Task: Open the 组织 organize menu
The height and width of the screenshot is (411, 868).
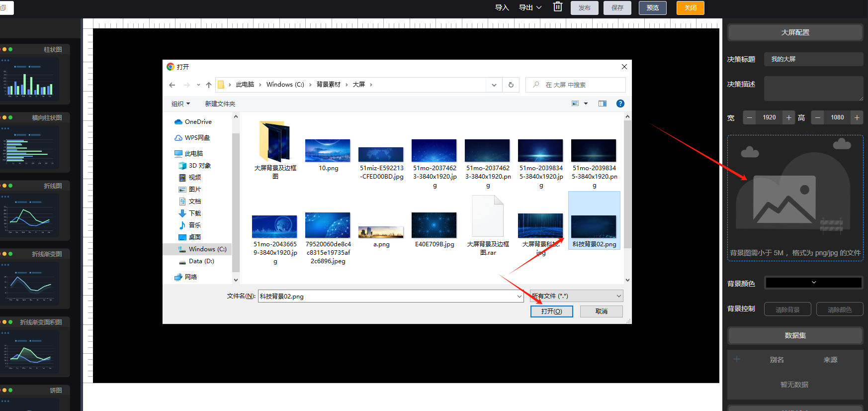Action: point(180,103)
